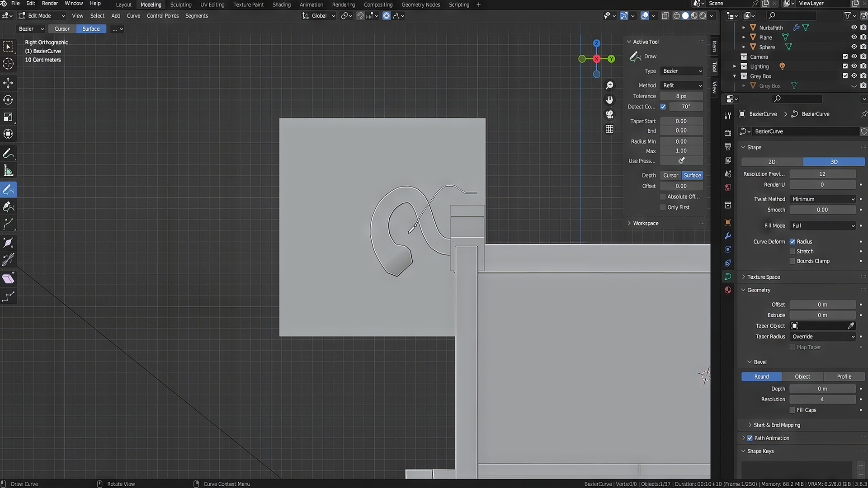Viewport: 868px width, 488px height.
Task: Open the Render properties camera icon
Action: [x=727, y=132]
